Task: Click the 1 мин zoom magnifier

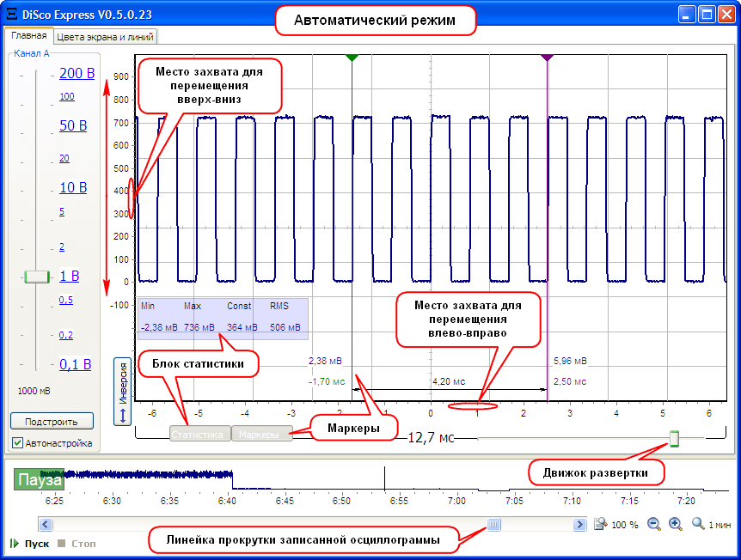Action: (x=698, y=524)
